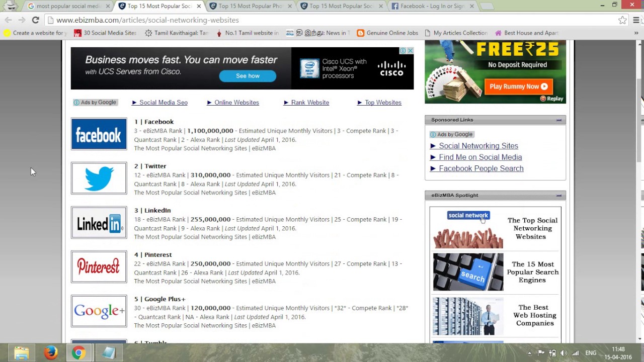Click the Chrome taskbar icon
The height and width of the screenshot is (362, 644).
pyautogui.click(x=78, y=353)
